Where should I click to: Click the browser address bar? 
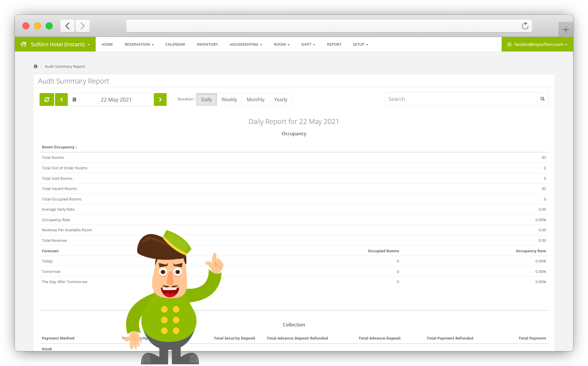pos(329,26)
